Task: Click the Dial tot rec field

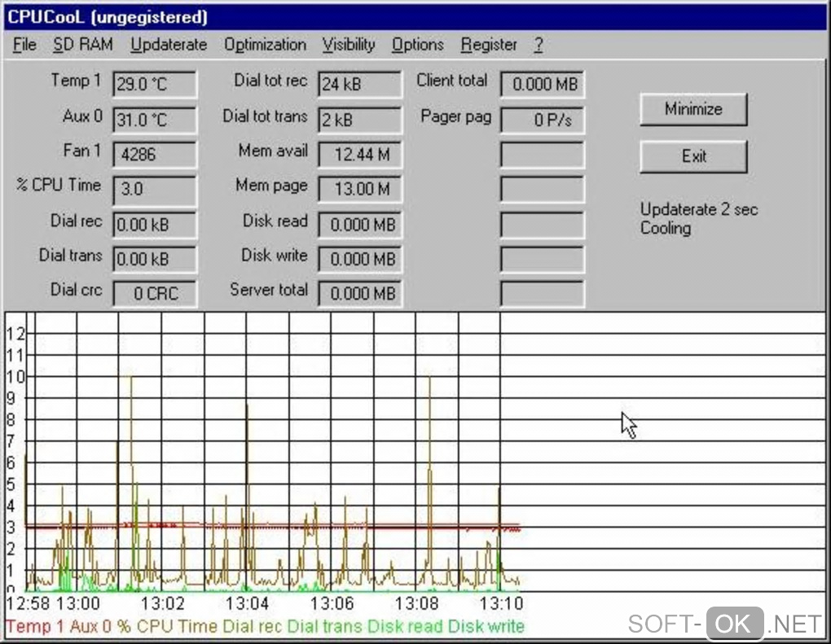Action: [359, 84]
